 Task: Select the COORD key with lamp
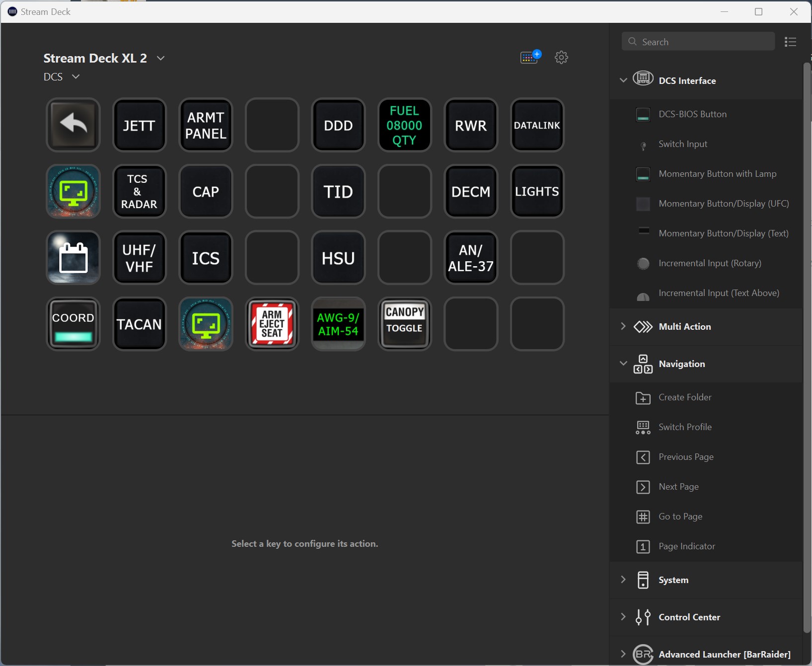(73, 324)
